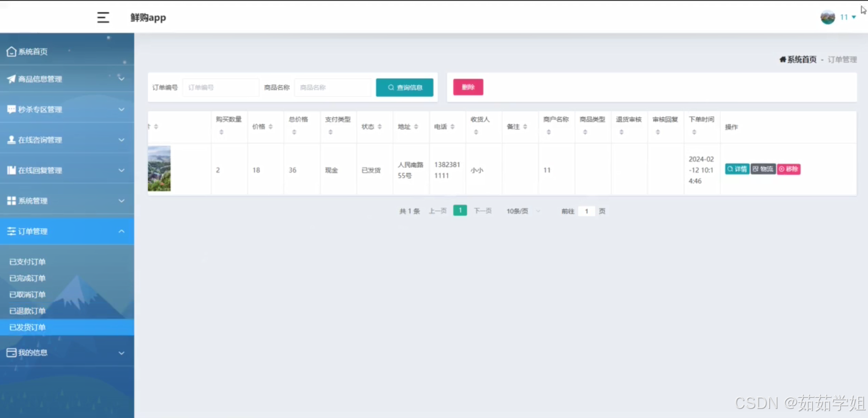Focus the 商品名称 search field

pos(333,87)
